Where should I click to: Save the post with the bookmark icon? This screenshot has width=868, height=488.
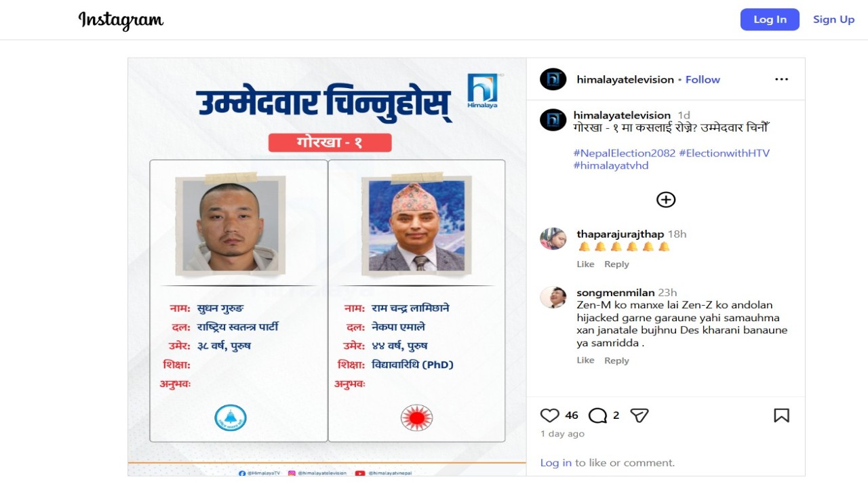point(781,415)
